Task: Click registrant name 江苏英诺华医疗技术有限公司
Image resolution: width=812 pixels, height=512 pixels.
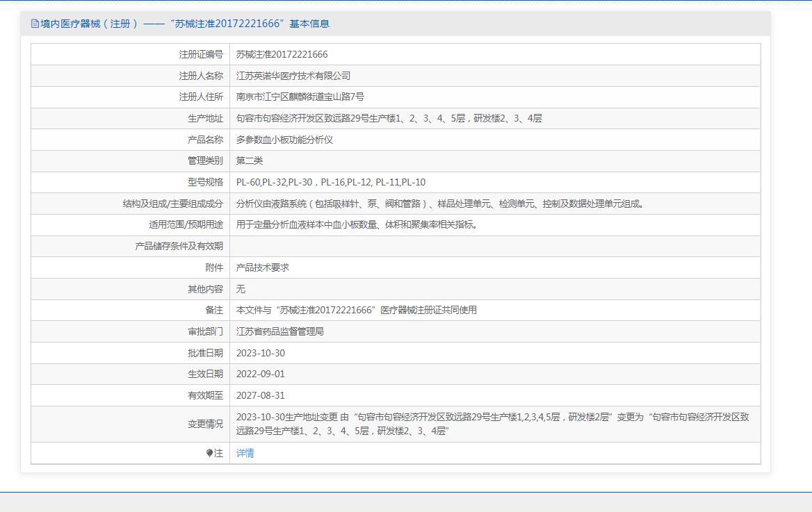Action: [293, 76]
